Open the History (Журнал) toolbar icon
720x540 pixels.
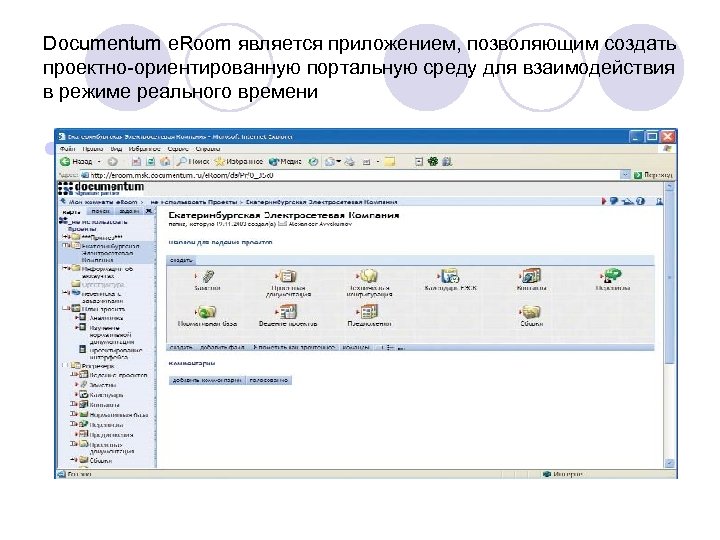click(x=313, y=162)
